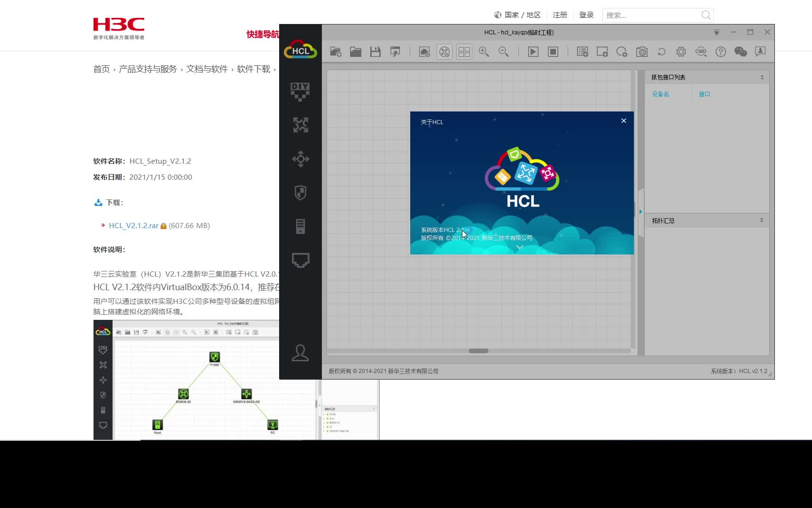The width and height of the screenshot is (812, 508).
Task: Open 软件下载 breadcrumb link
Action: click(254, 69)
